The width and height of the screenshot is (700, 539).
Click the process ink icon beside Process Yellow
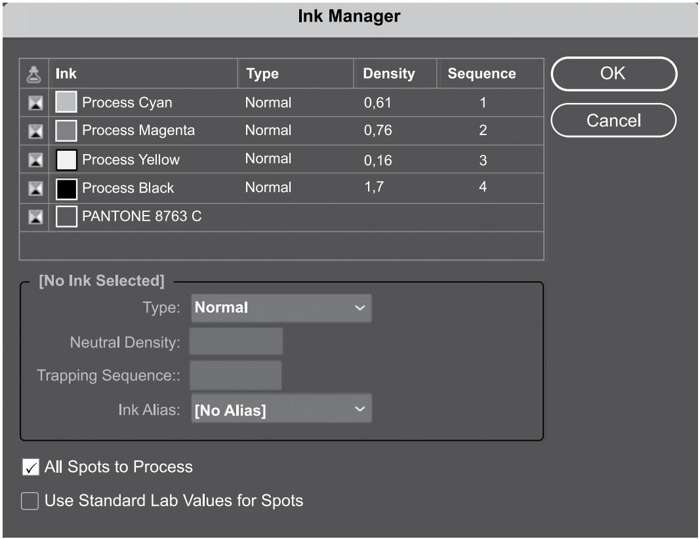[35, 160]
